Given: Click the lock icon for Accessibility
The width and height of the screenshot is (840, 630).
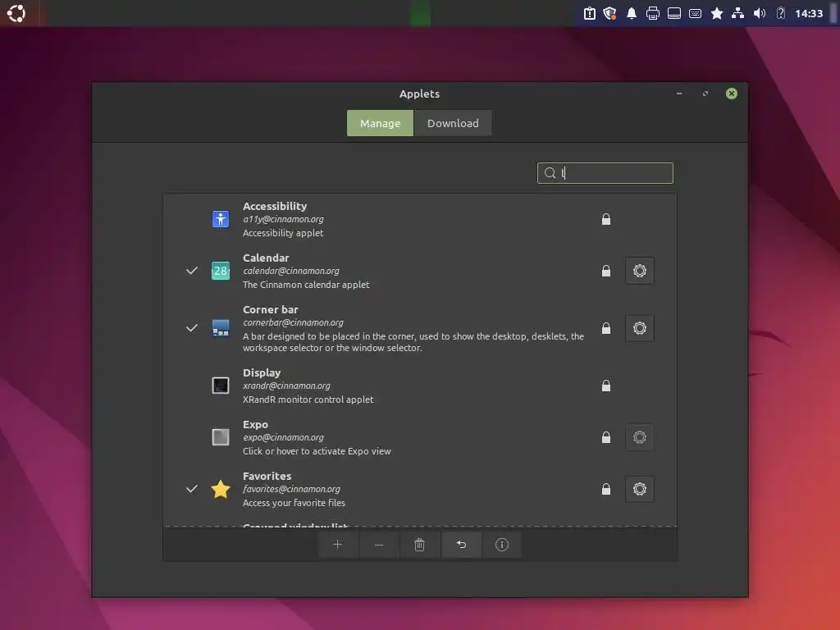Looking at the screenshot, I should tap(606, 219).
